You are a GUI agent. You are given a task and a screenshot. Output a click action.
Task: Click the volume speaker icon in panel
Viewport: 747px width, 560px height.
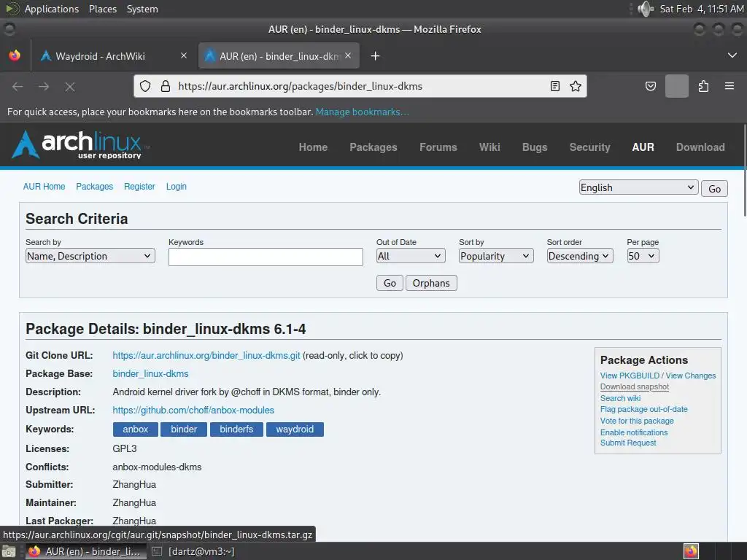click(x=646, y=9)
